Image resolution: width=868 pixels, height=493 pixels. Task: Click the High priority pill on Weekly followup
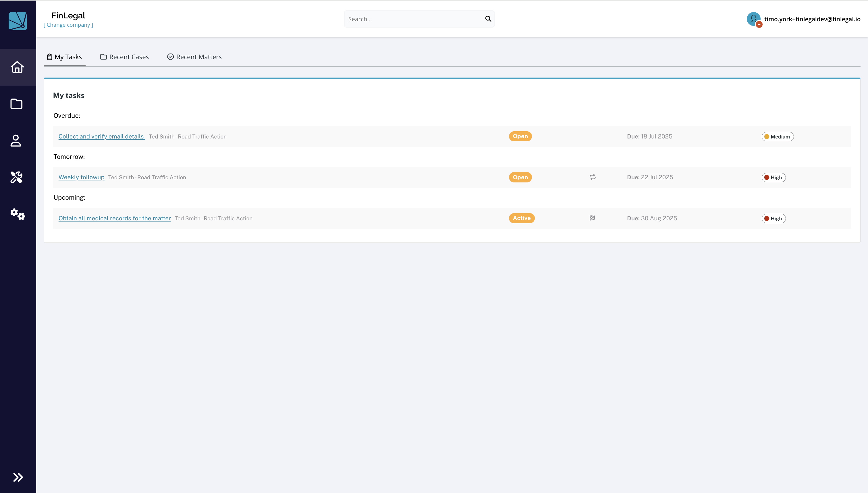(774, 177)
